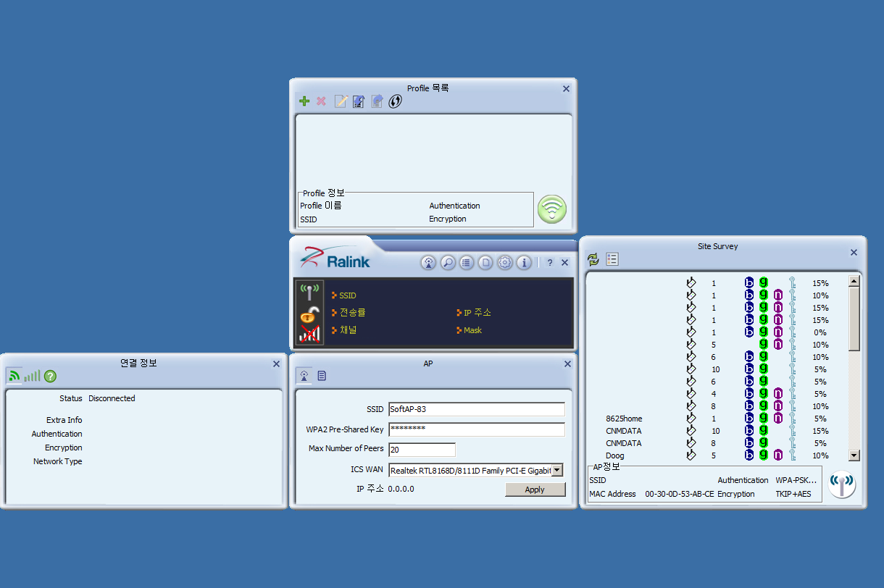
Task: Open the About info icon in Ralink toolbar
Action: [524, 263]
